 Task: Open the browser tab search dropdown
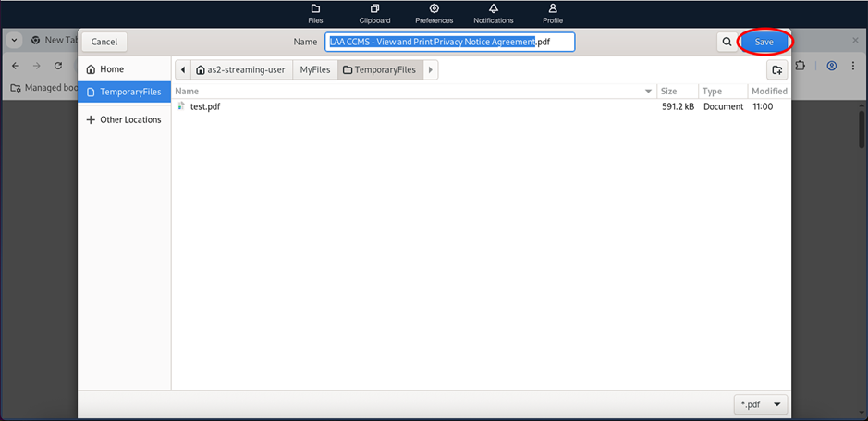point(15,41)
